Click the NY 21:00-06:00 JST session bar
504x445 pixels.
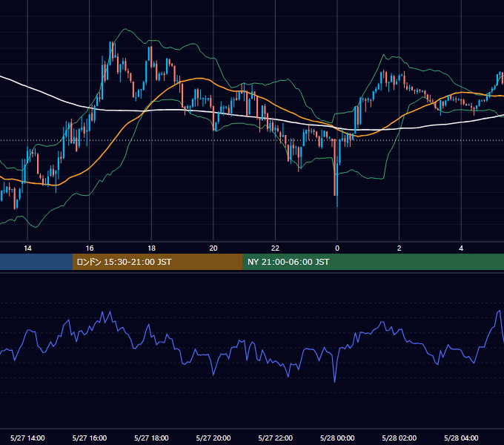tap(373, 262)
